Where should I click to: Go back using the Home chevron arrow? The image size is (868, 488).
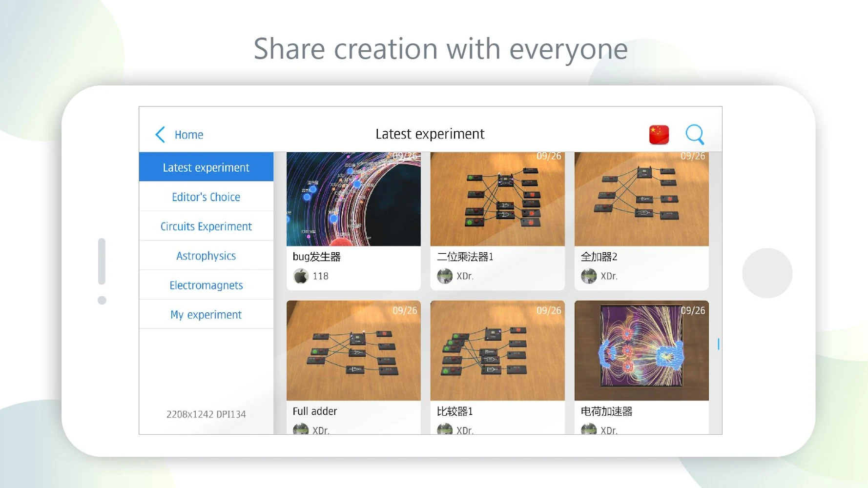point(160,135)
